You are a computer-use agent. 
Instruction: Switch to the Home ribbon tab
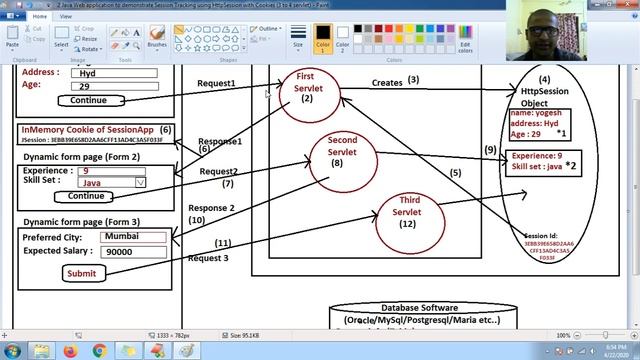[40, 16]
